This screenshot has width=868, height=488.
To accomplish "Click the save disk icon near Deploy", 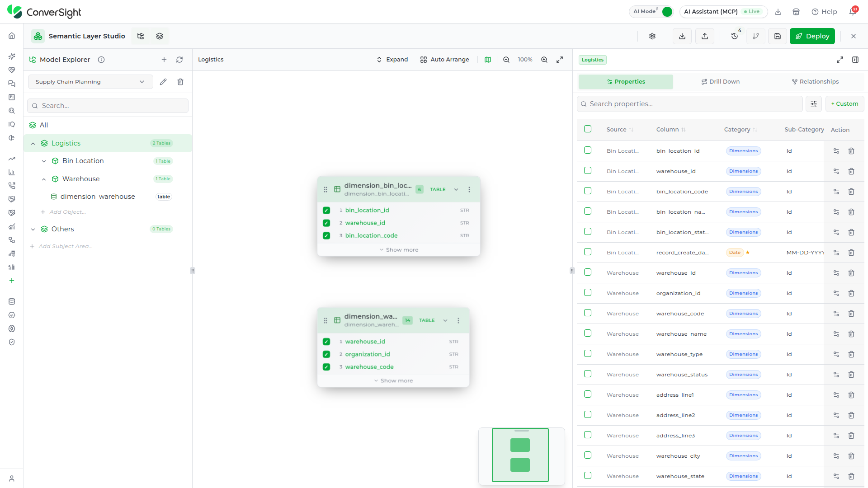I will (x=778, y=36).
